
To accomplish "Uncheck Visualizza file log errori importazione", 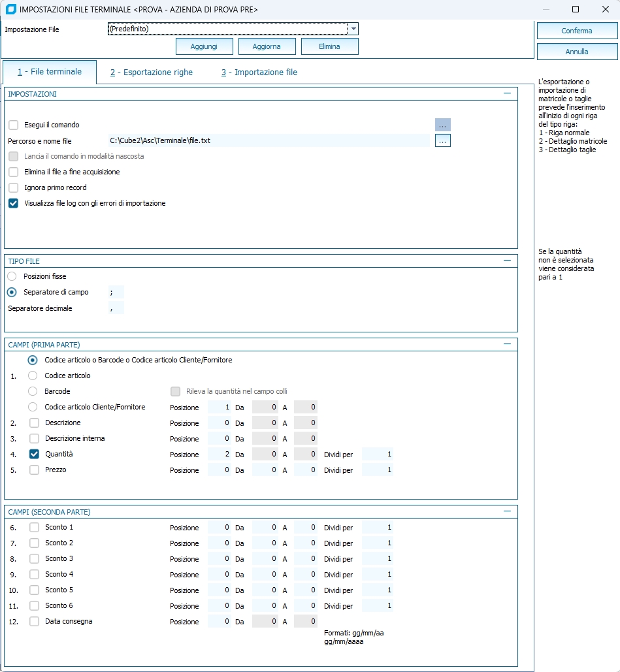I will pos(14,203).
